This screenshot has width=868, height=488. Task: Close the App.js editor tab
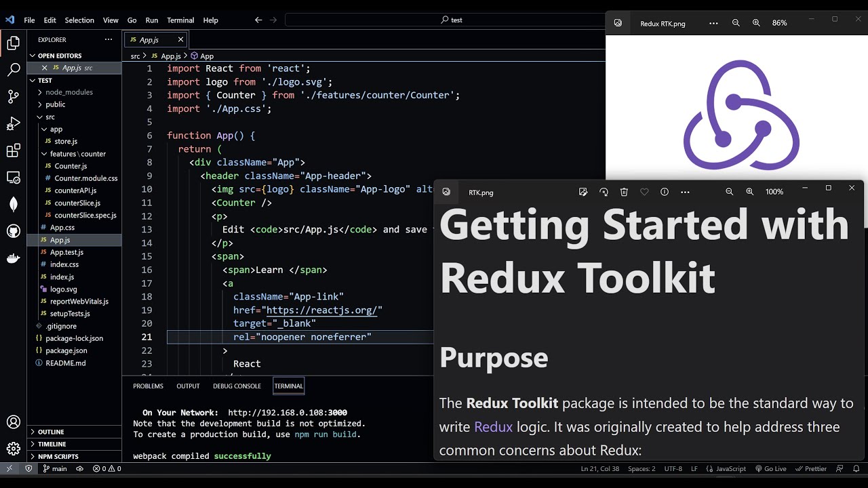point(180,40)
